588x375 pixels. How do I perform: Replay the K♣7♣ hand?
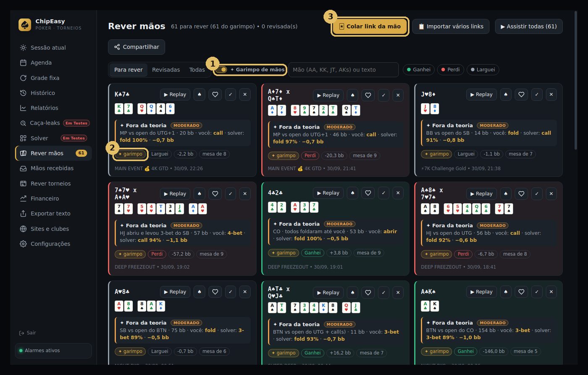[x=175, y=94]
